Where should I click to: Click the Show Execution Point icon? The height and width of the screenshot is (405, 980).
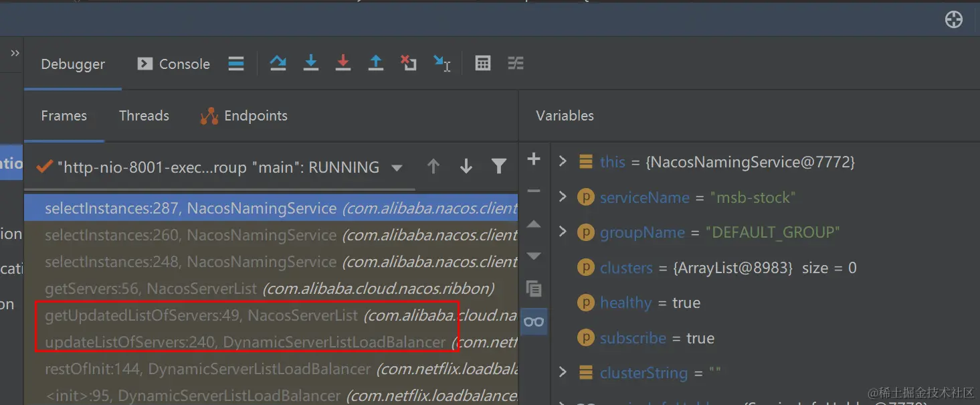click(x=236, y=64)
